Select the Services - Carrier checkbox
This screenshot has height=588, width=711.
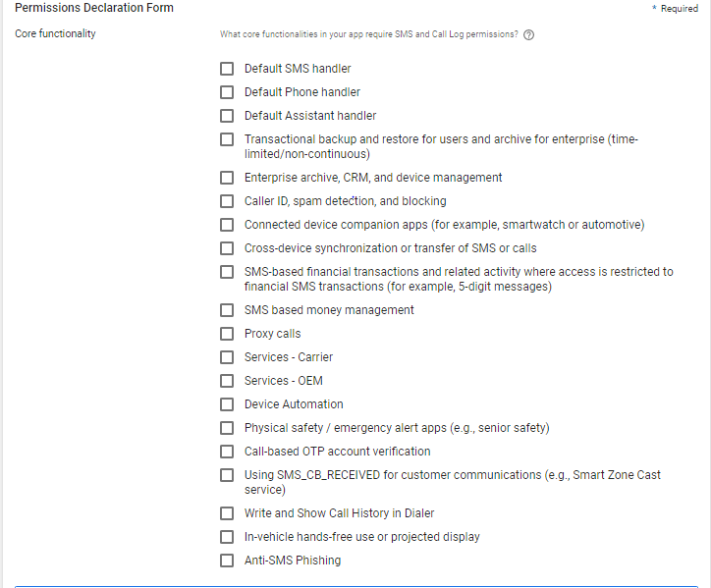(x=227, y=357)
